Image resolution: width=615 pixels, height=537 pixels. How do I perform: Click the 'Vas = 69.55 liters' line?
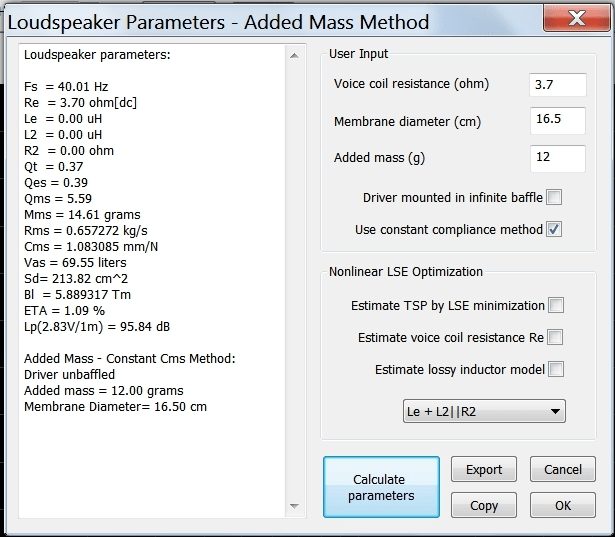tap(75, 262)
